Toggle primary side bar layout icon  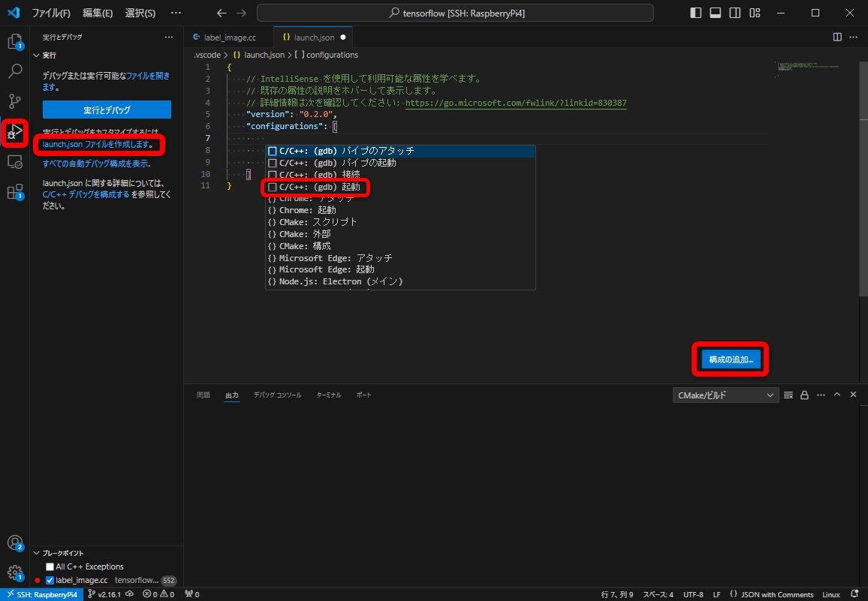click(x=696, y=13)
